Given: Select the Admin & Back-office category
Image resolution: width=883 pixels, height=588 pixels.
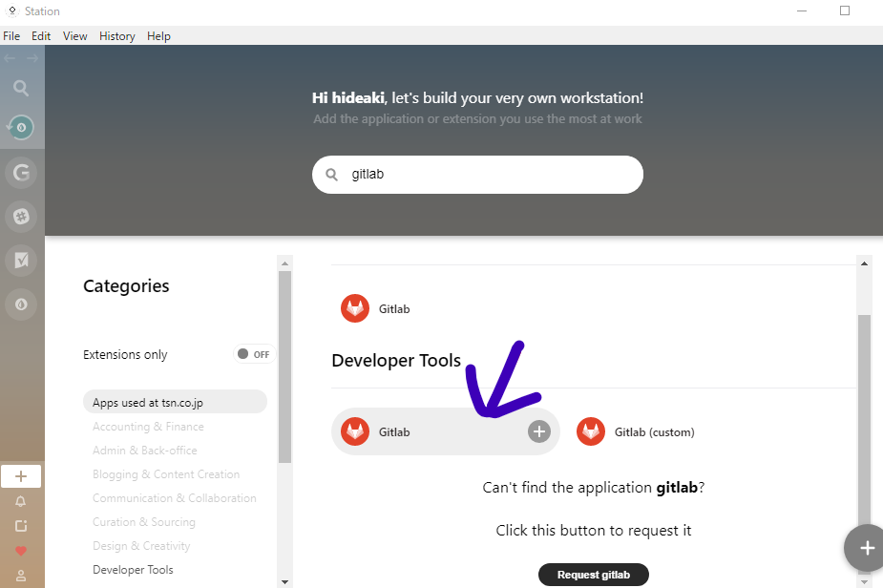Looking at the screenshot, I should [145, 450].
